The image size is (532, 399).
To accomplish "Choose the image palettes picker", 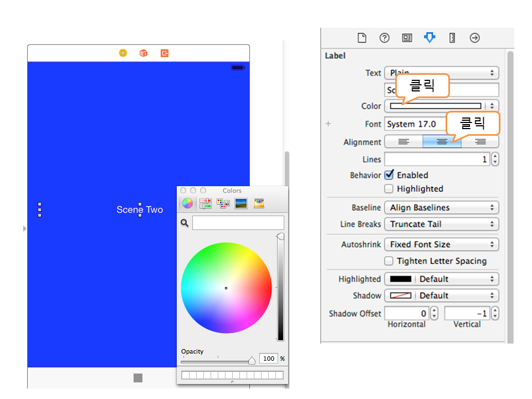I will click(241, 203).
